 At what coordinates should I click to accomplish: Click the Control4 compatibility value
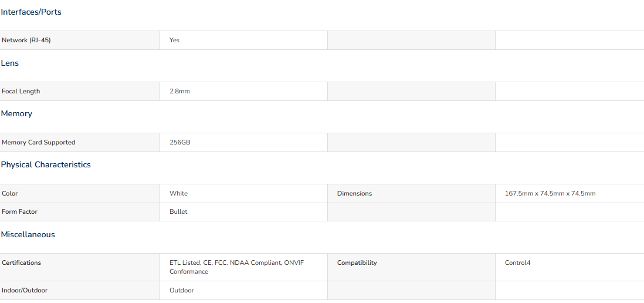point(517,262)
